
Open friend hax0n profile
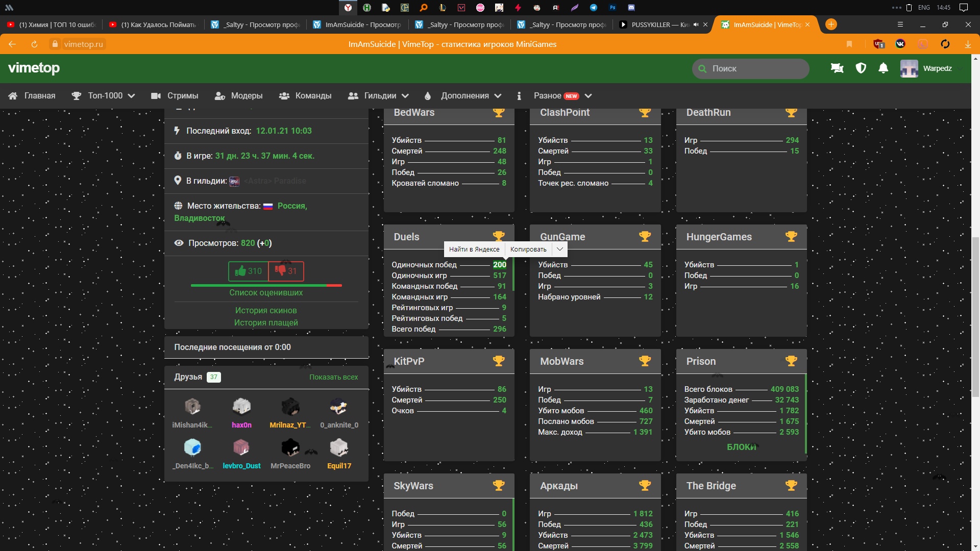[x=241, y=413]
